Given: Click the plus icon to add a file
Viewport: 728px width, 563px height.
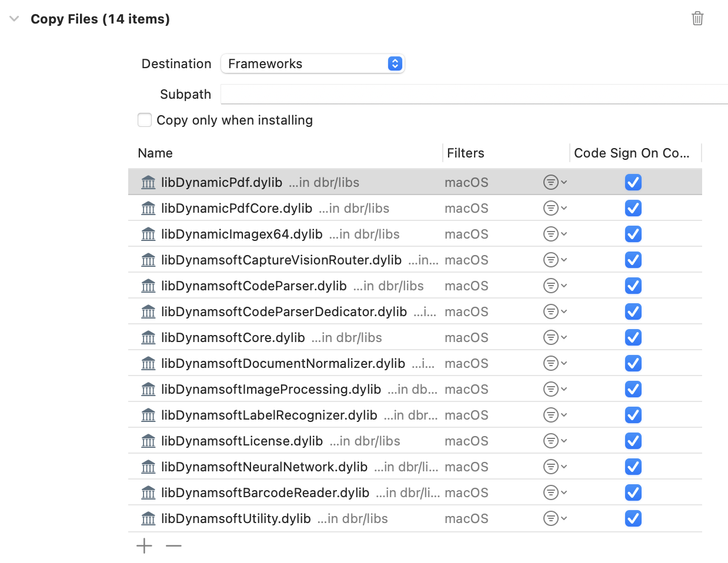Looking at the screenshot, I should point(144,546).
